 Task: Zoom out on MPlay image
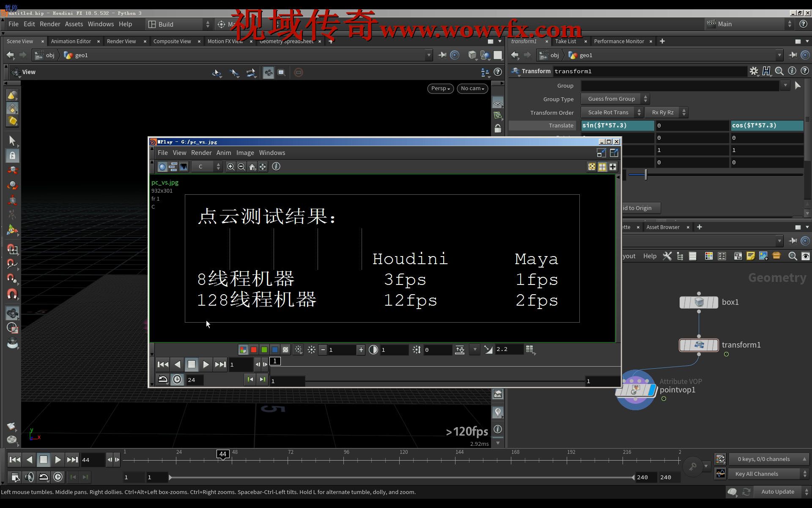pyautogui.click(x=241, y=167)
